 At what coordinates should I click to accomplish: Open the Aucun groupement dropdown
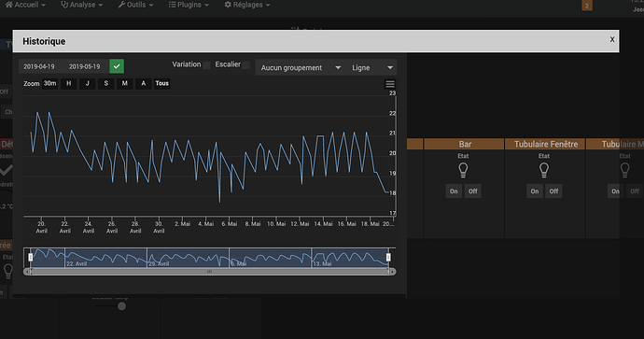click(300, 68)
